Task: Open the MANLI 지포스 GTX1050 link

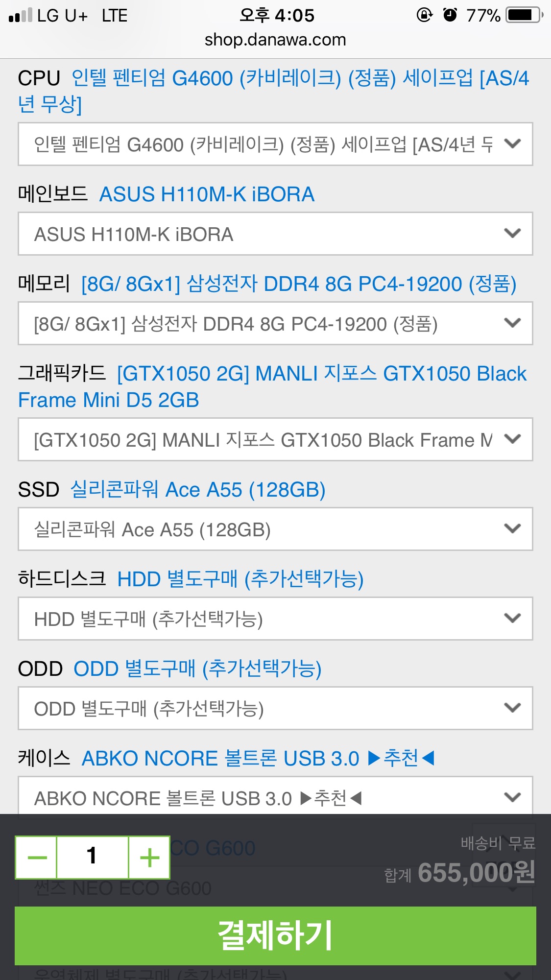Action: point(272,387)
